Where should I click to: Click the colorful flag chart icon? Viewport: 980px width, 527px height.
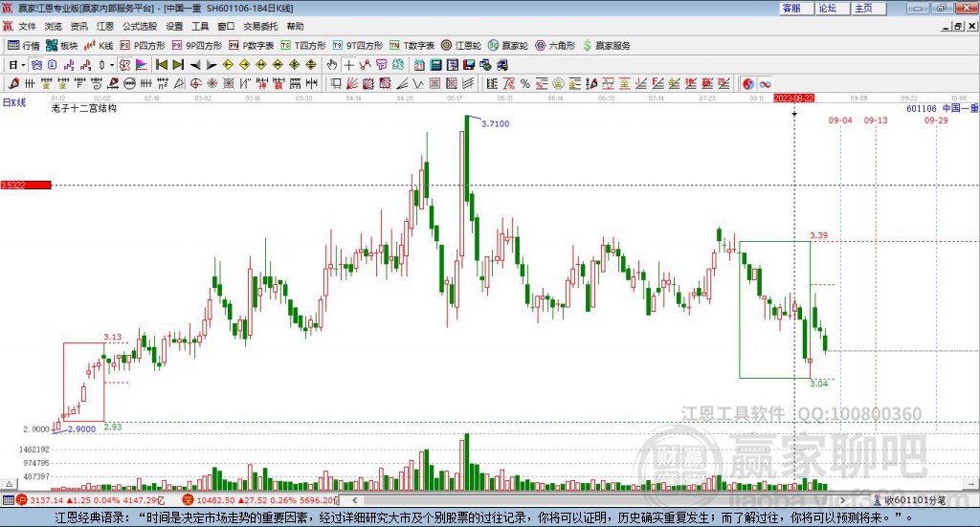142,65
